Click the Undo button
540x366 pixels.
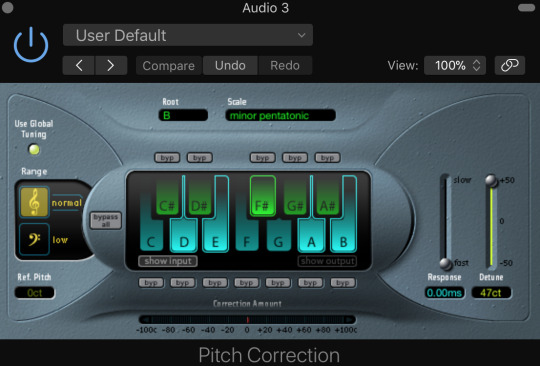coord(230,65)
